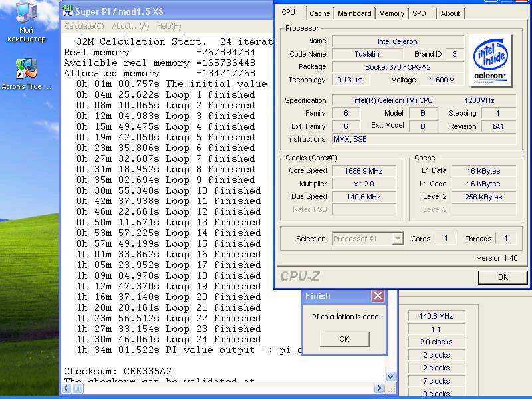The height and width of the screenshot is (399, 532).
Task: Switch to the SPD tab in CPU-Z
Action: click(422, 13)
